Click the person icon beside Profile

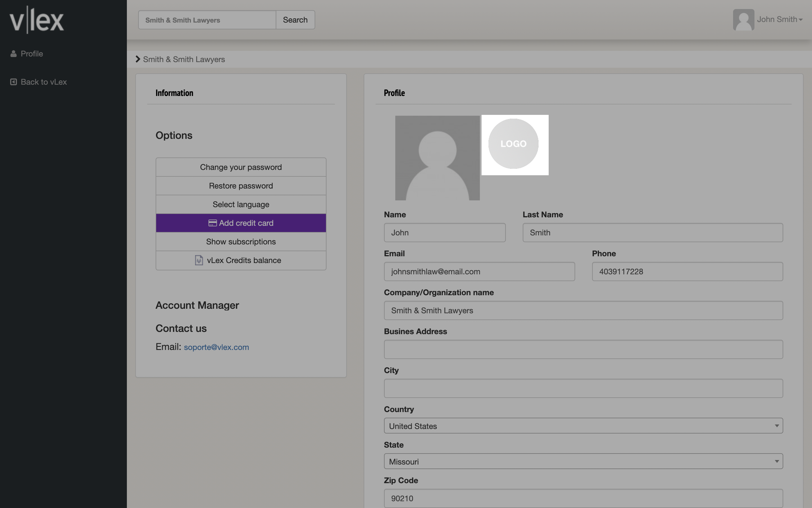pyautogui.click(x=14, y=54)
